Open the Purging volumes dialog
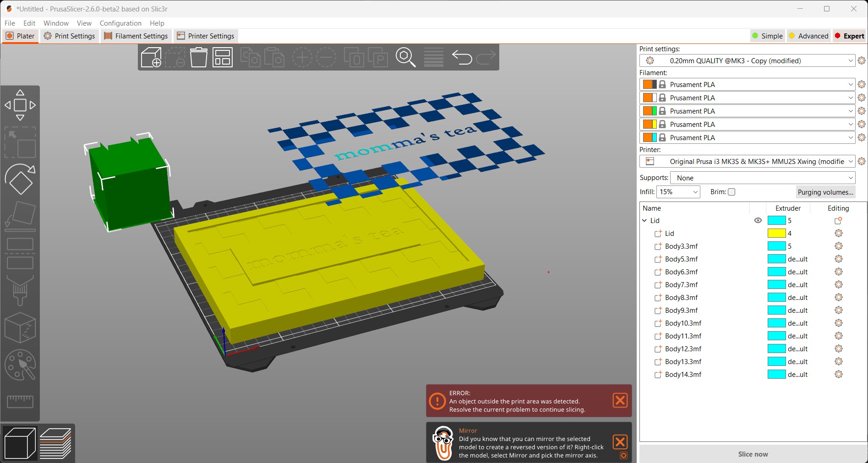The width and height of the screenshot is (868, 463). pos(825,192)
